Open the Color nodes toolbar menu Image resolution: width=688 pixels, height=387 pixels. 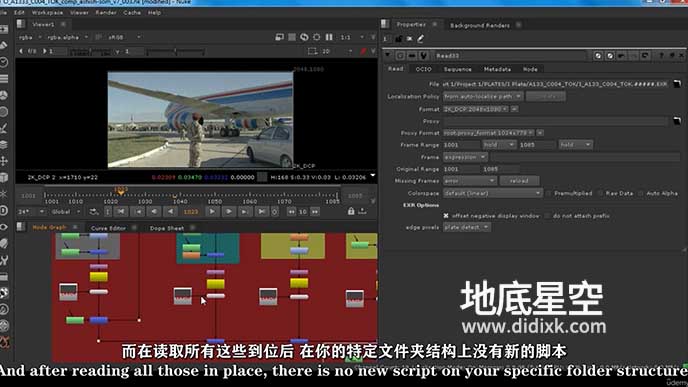[x=4, y=95]
